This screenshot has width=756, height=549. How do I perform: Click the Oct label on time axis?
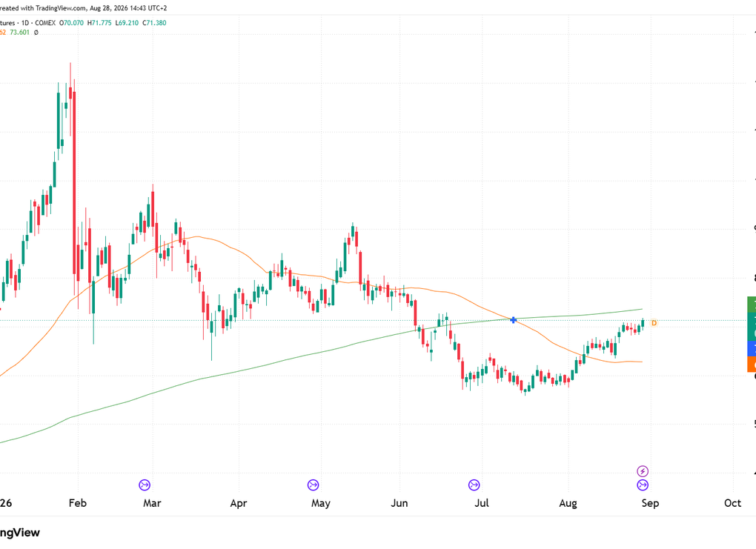coord(732,503)
